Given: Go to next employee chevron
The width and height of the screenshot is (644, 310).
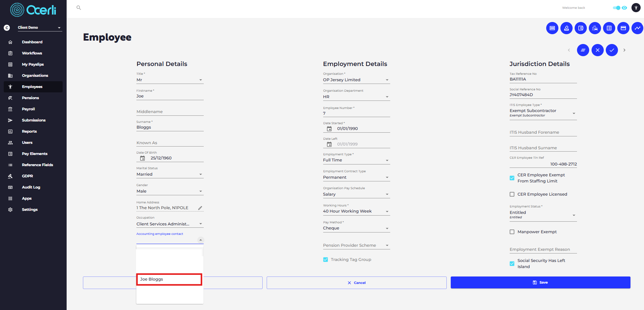Looking at the screenshot, I should click(624, 50).
